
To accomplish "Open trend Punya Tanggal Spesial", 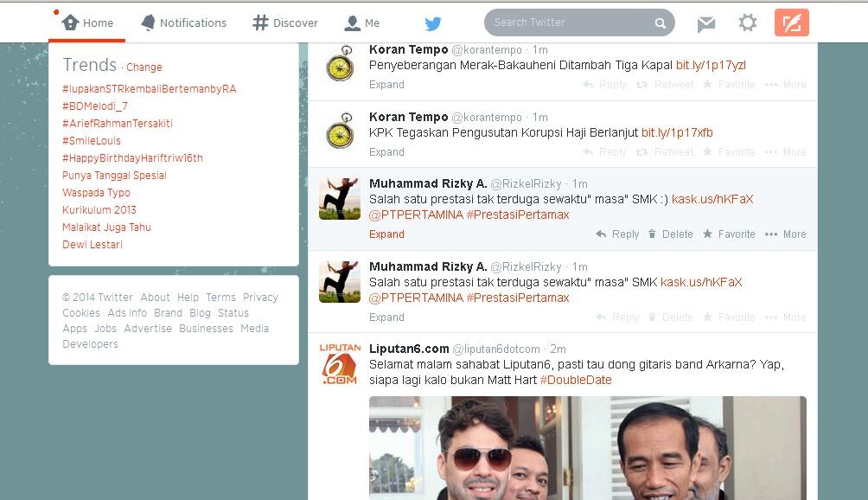I will [115, 175].
